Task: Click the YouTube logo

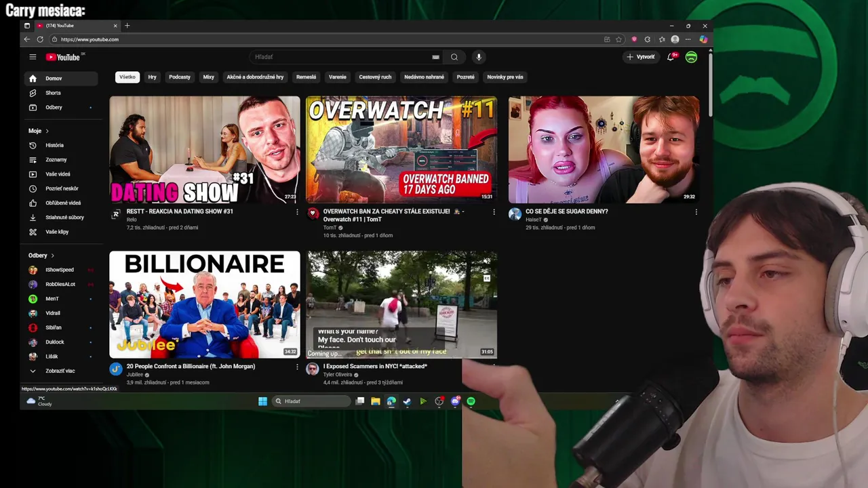Action: [64, 57]
